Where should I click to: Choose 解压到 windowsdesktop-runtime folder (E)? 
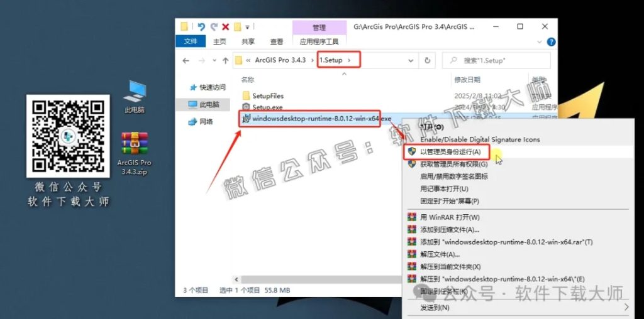(x=502, y=279)
